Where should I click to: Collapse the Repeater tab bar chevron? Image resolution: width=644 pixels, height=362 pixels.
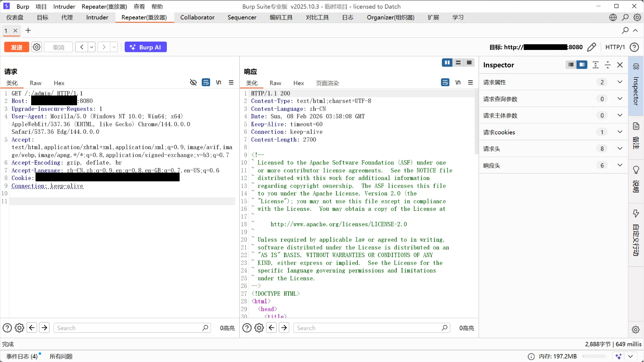tap(635, 31)
